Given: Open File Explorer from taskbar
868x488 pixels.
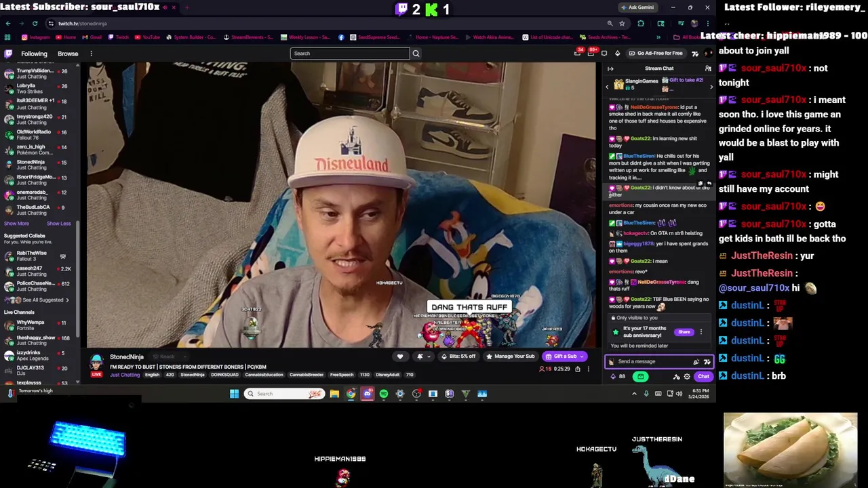Looking at the screenshot, I should (334, 394).
